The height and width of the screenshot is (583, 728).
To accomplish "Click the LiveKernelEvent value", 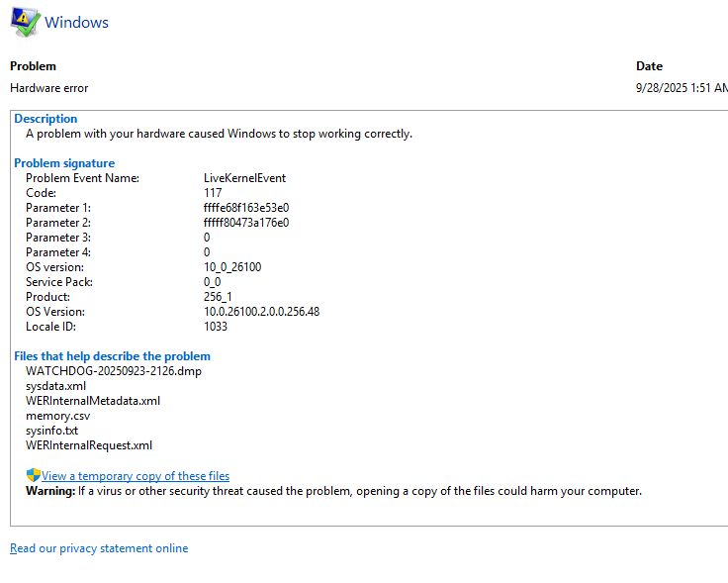I will click(244, 178).
